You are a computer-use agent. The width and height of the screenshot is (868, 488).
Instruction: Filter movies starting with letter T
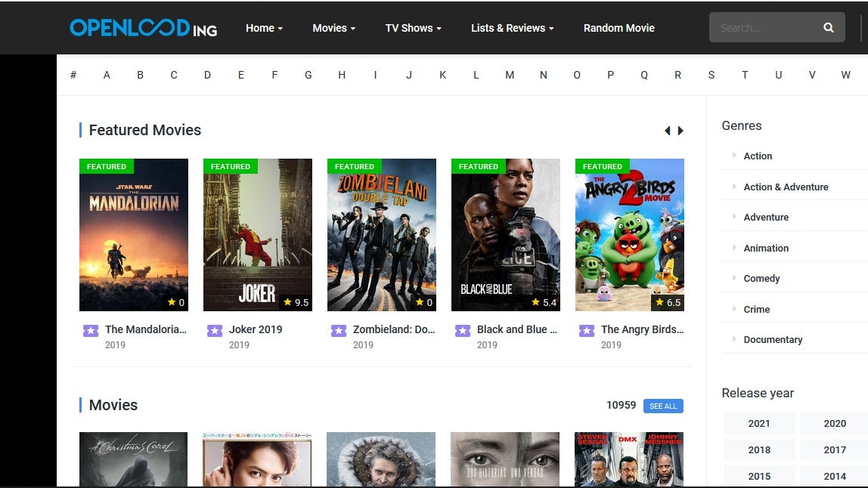[x=745, y=75]
